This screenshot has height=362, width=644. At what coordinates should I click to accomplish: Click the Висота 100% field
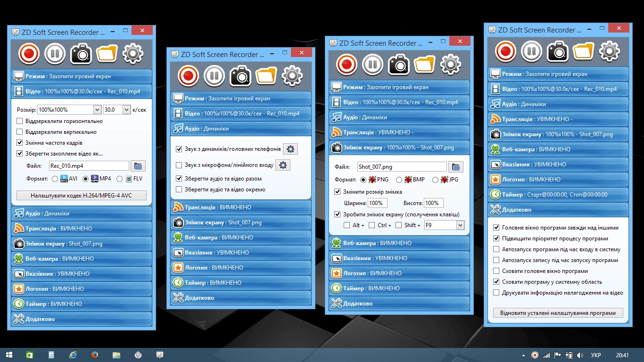tap(434, 203)
